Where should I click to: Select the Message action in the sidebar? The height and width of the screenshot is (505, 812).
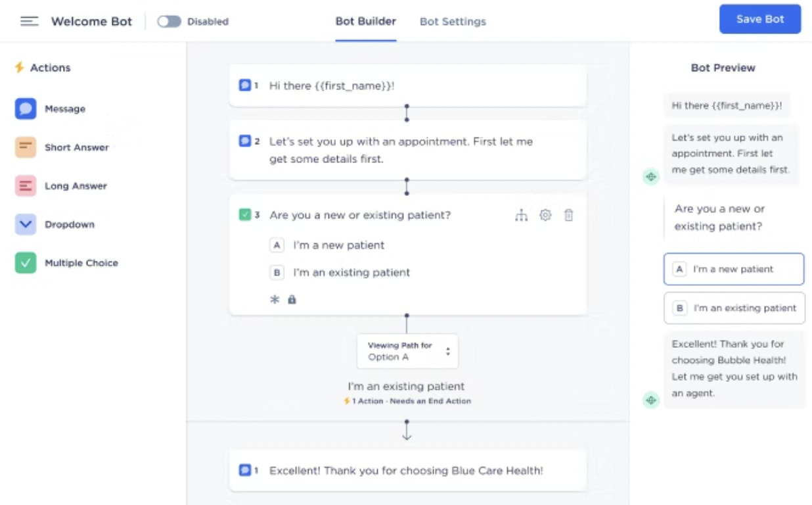pos(64,108)
